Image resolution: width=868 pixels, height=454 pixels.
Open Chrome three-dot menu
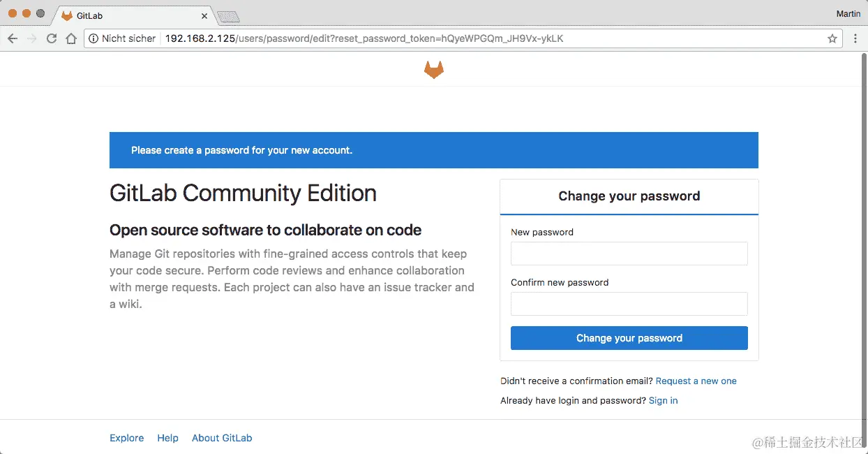click(855, 38)
